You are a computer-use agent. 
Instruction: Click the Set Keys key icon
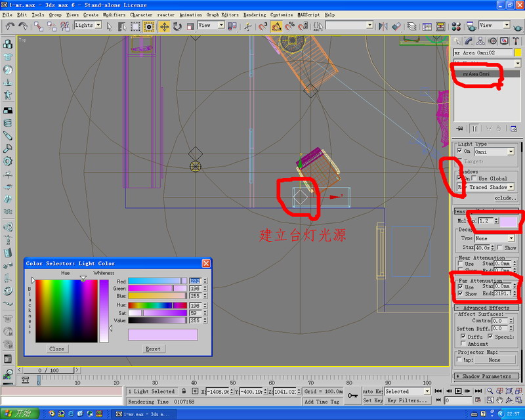click(x=352, y=395)
